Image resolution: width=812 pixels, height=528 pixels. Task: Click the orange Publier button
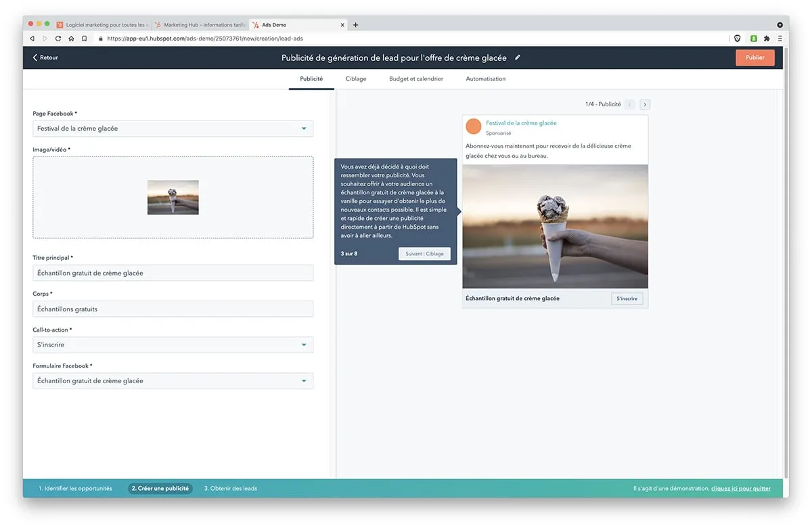755,58
